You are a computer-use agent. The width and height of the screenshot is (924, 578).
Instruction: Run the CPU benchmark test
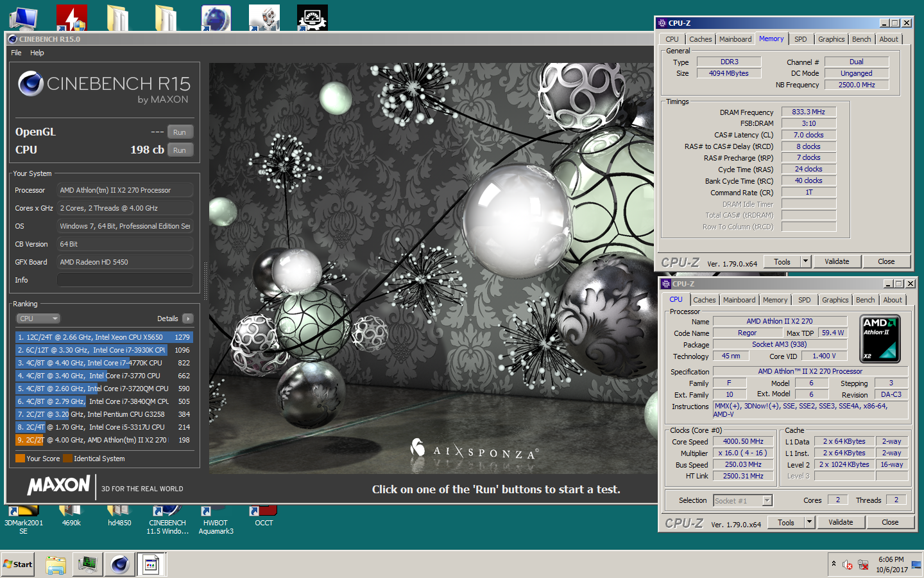pos(180,150)
